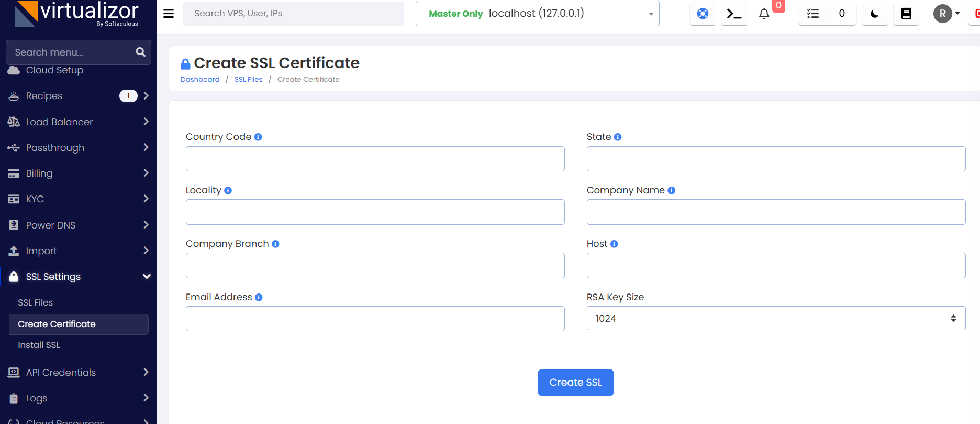Click the Email Address info icon
This screenshot has width=980, height=424.
(259, 297)
